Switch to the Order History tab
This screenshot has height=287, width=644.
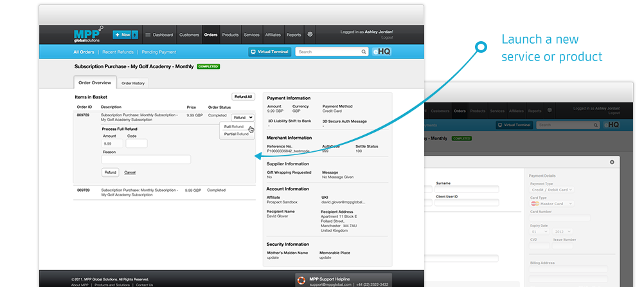click(x=134, y=83)
